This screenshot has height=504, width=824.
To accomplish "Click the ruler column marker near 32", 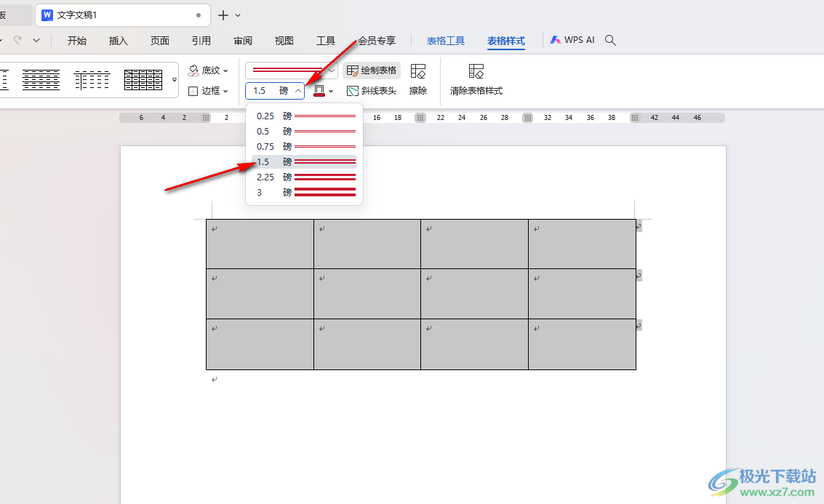I will click(527, 118).
